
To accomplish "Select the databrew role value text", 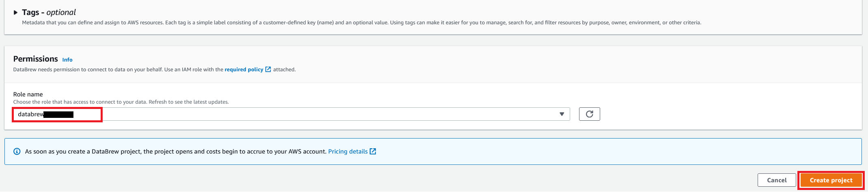I will tap(31, 114).
